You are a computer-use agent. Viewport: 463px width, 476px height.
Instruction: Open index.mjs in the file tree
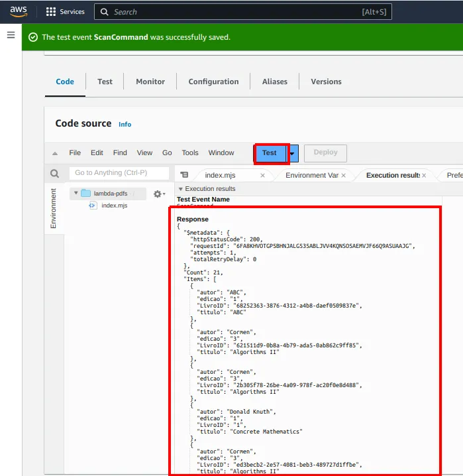point(115,206)
